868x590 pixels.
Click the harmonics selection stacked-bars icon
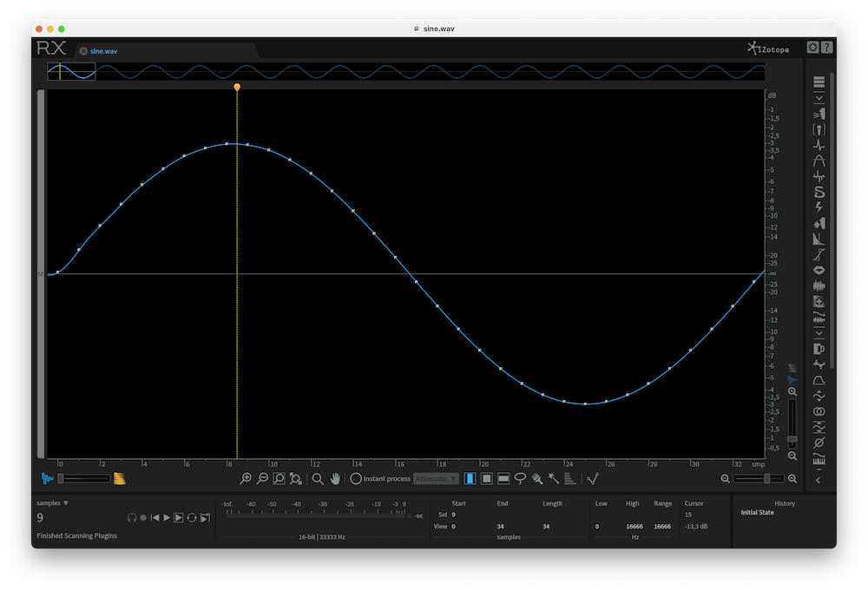point(570,479)
